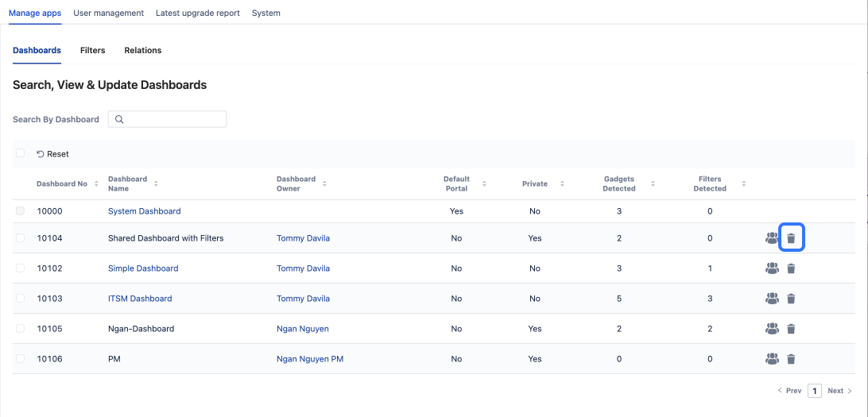The image size is (868, 417).
Task: Click users icon for dashboard 10104
Action: point(772,238)
